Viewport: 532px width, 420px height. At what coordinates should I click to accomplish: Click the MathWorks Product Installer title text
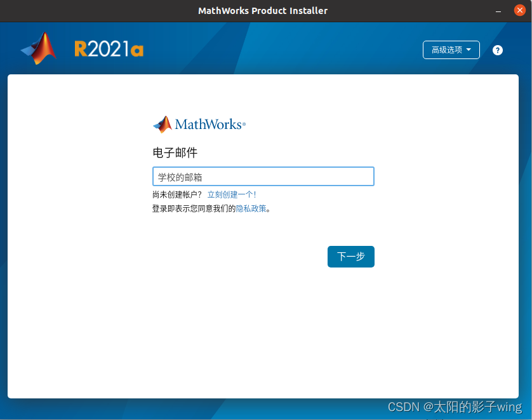tap(263, 11)
